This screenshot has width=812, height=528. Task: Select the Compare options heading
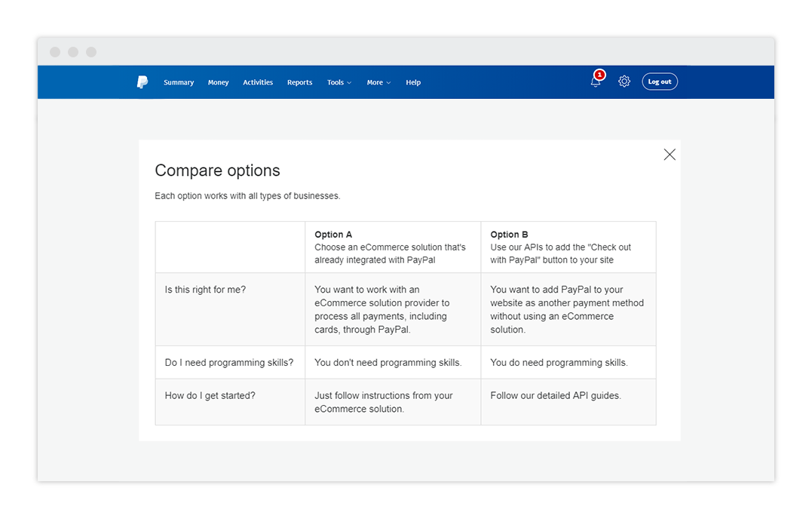click(217, 170)
